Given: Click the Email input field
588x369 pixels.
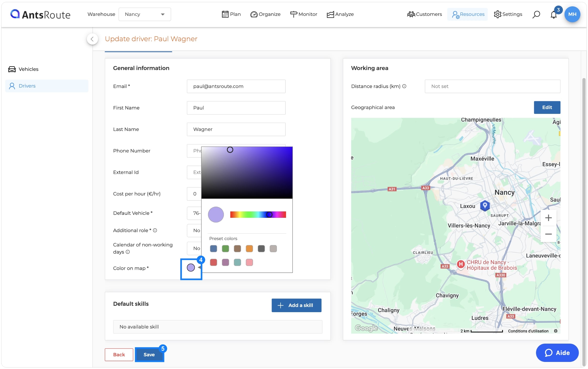Looking at the screenshot, I should point(236,86).
